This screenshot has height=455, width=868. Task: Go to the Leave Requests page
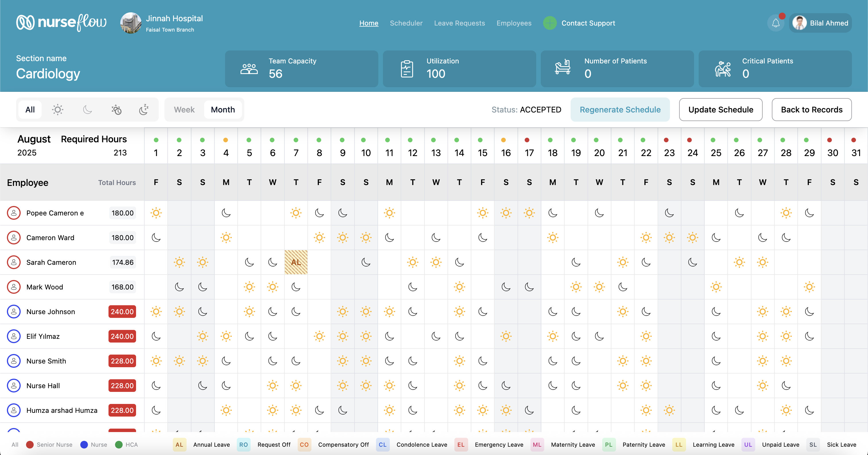point(459,23)
